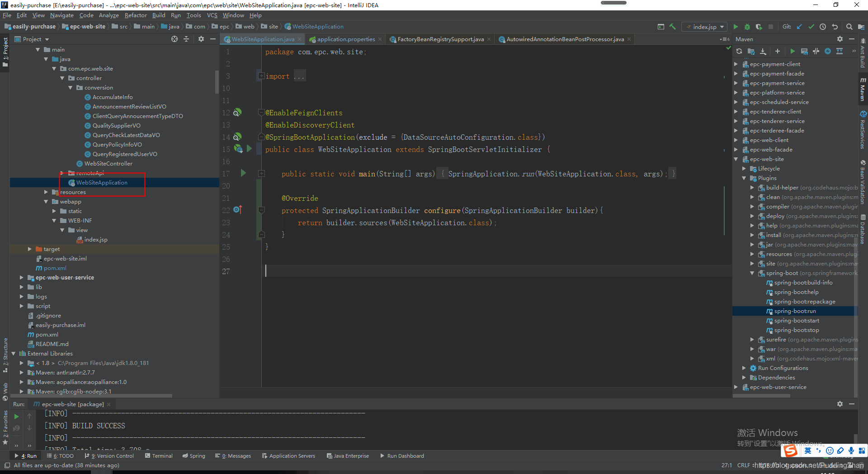Open Maven panel settings gear
This screenshot has height=474, width=868.
tap(840, 39)
